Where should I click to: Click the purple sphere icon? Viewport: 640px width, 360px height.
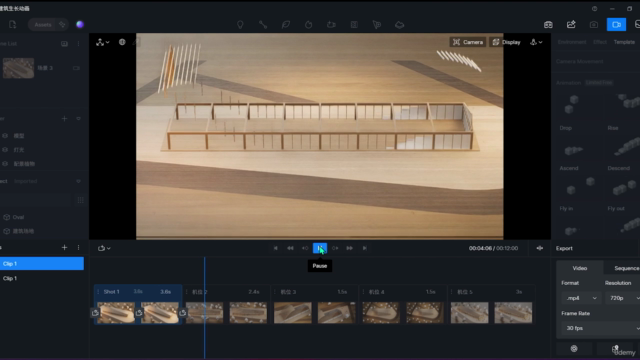(x=80, y=24)
